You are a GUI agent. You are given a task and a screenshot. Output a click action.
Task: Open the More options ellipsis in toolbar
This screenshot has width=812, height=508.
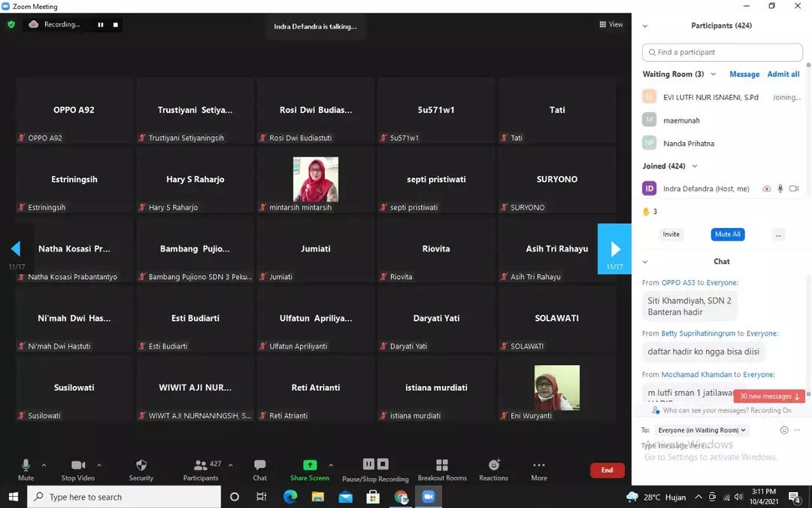pyautogui.click(x=538, y=466)
